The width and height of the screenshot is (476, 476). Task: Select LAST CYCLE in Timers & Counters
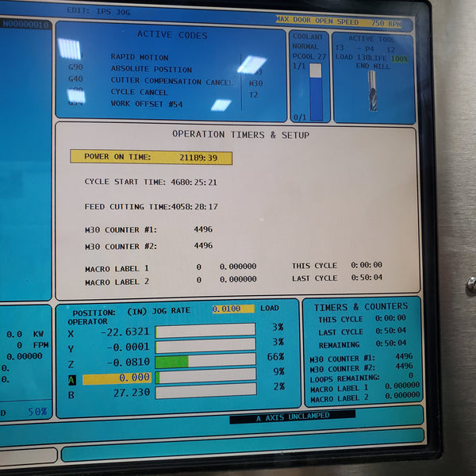pos(362,331)
